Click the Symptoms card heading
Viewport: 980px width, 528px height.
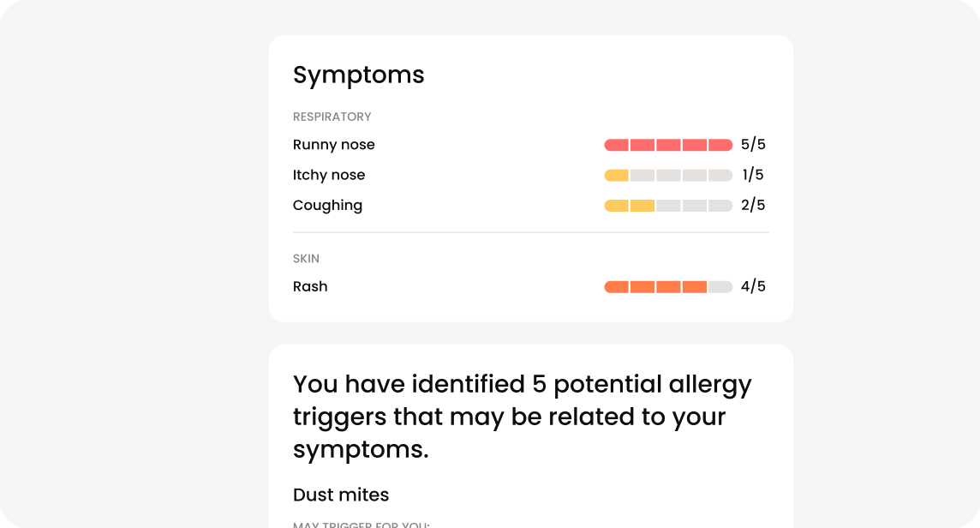[x=359, y=75]
